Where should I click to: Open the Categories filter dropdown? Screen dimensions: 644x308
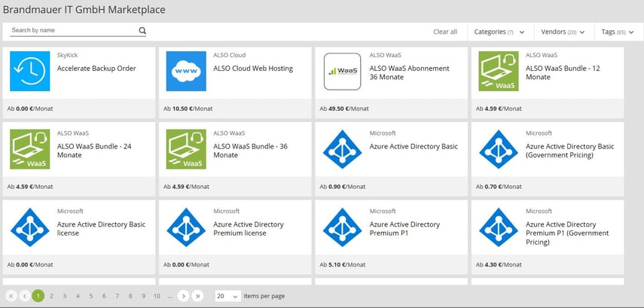point(499,32)
